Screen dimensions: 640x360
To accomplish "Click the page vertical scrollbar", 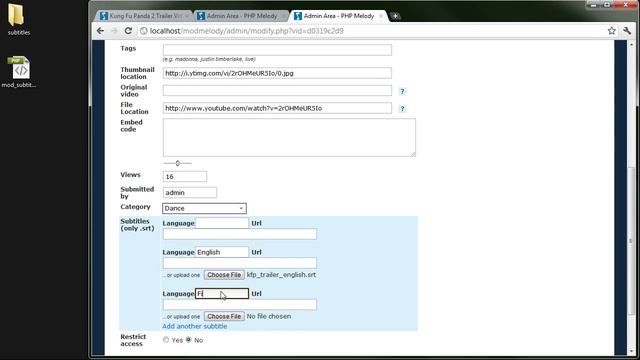I will (x=631, y=241).
